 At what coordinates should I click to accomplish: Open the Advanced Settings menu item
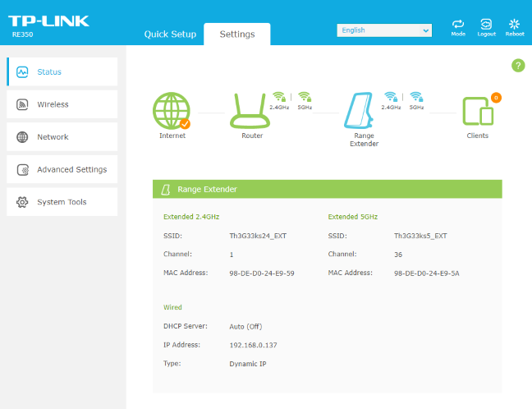[62, 169]
